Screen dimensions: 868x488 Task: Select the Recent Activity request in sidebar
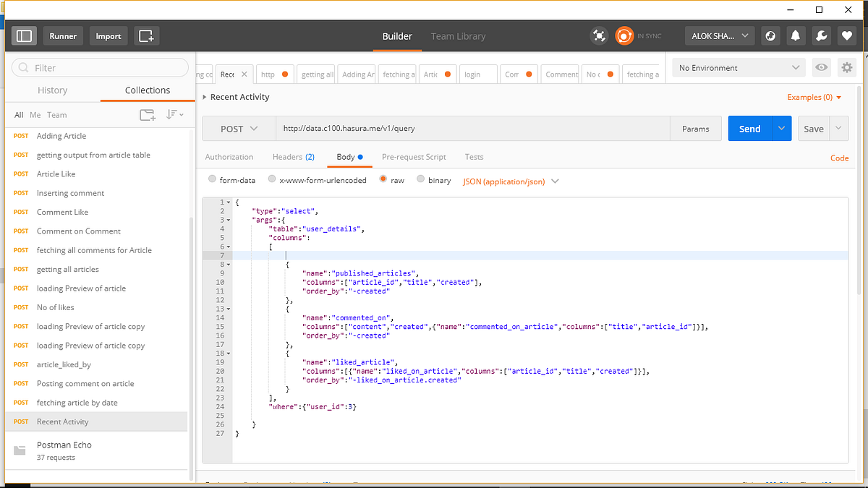tap(62, 421)
